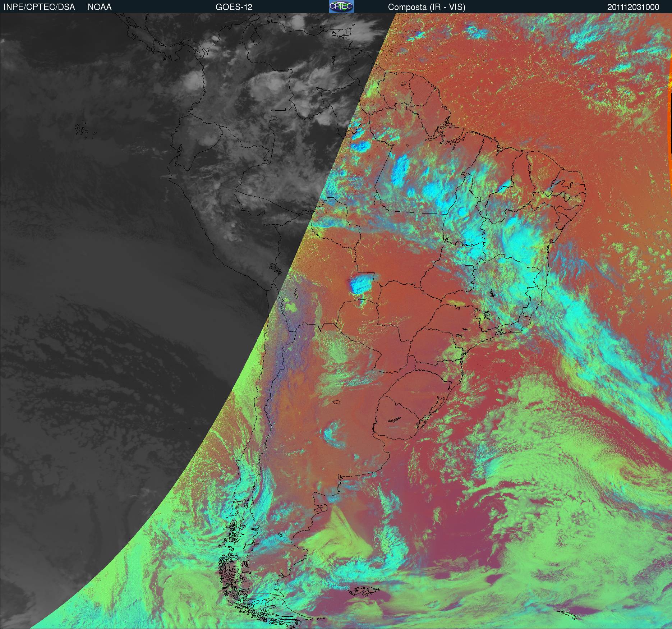Click the Amazon River mouth on the north coast
Image resolution: width=672 pixels, height=629 pixels.
point(449,129)
